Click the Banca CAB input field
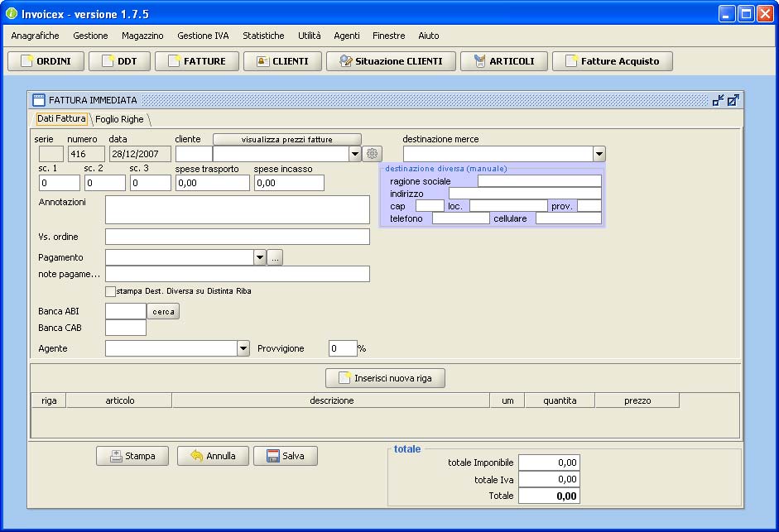Screen dimensions: 779x532 click(x=126, y=328)
